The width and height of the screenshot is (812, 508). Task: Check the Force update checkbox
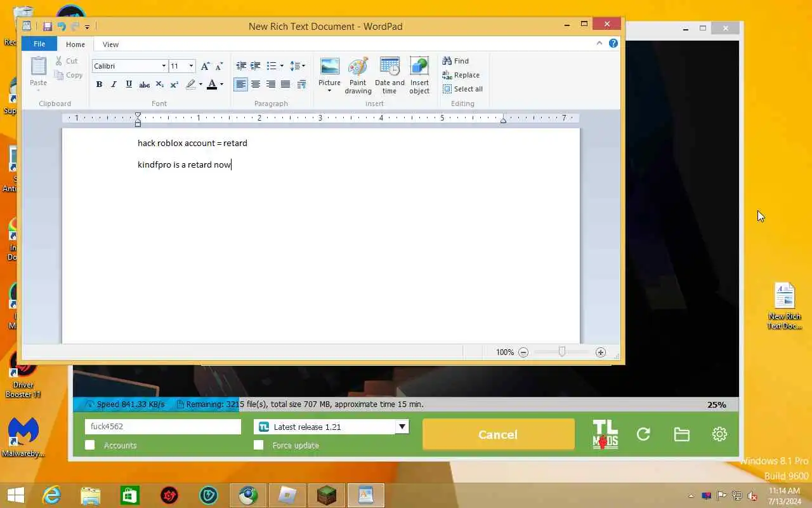[x=258, y=445]
